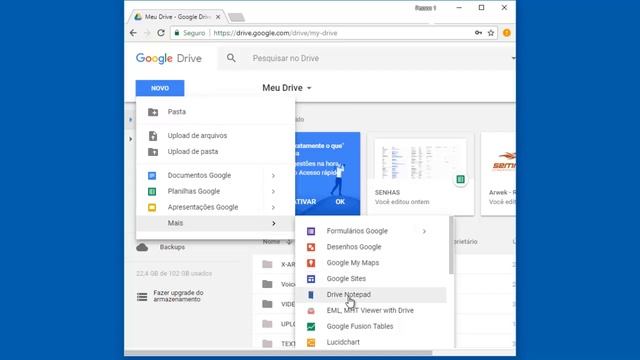This screenshot has width=640, height=360.
Task: Expand Planilhas Google submenu arrow
Action: click(273, 191)
